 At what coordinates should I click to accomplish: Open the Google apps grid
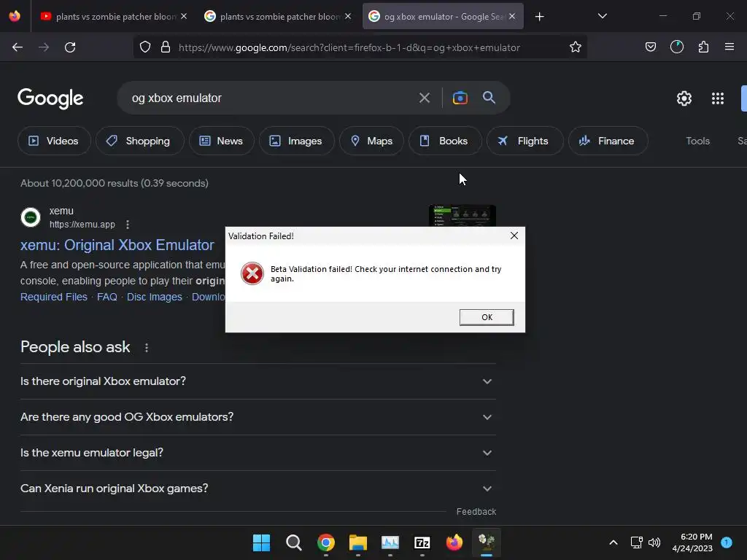[718, 98]
